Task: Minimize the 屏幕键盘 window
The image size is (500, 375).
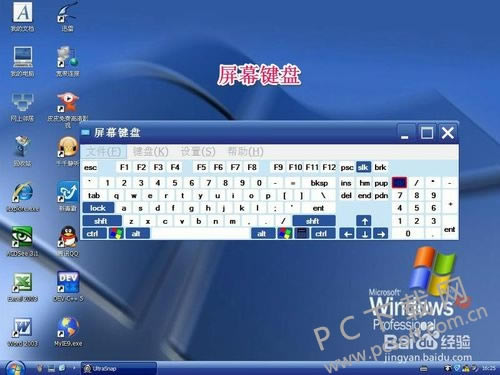Action: click(405, 133)
